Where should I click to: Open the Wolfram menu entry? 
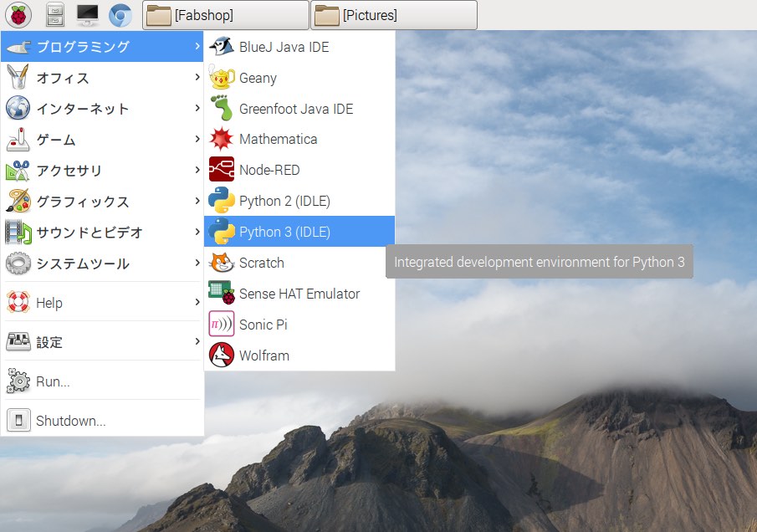click(299, 356)
